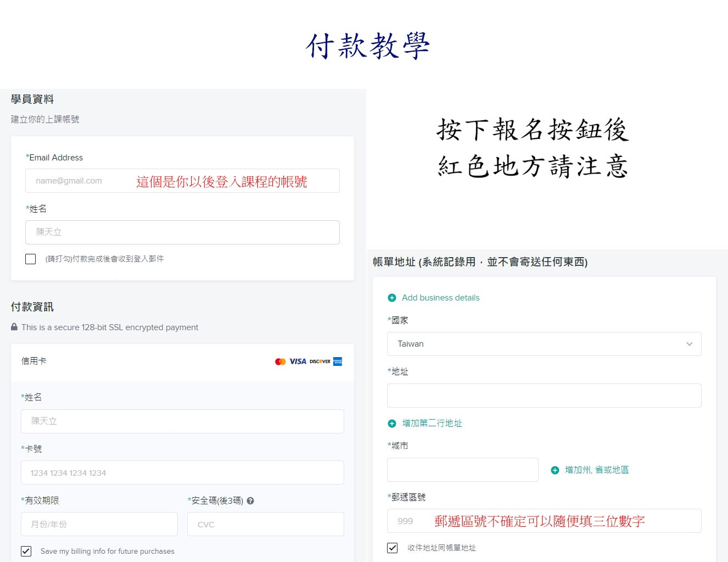Image resolution: width=728 pixels, height=562 pixels.
Task: Click the plus icon beside 增加州, 省或地區
Action: coord(555,470)
